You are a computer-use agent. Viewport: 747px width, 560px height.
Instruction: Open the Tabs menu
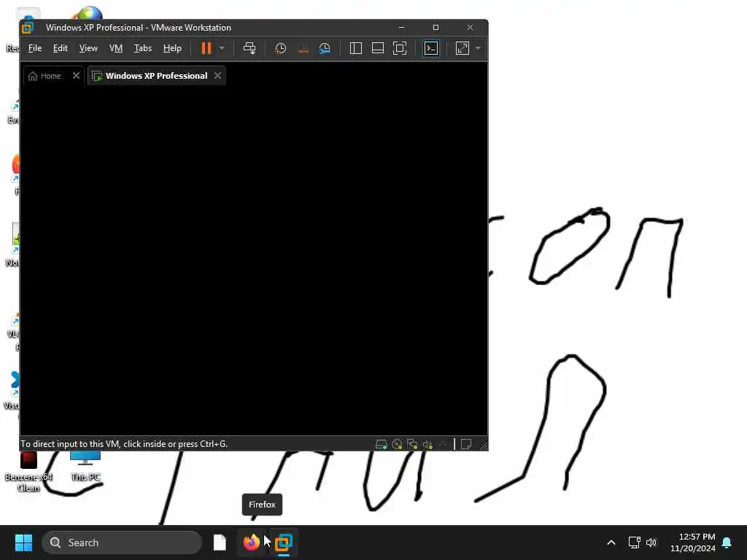coord(142,48)
